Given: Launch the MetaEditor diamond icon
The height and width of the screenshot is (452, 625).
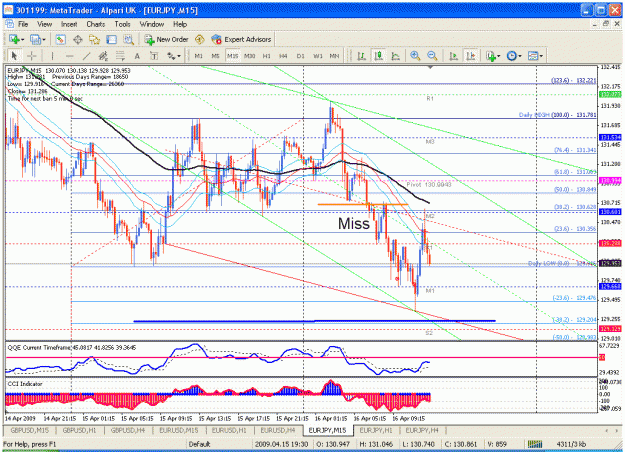Looking at the screenshot, I should pos(199,39).
